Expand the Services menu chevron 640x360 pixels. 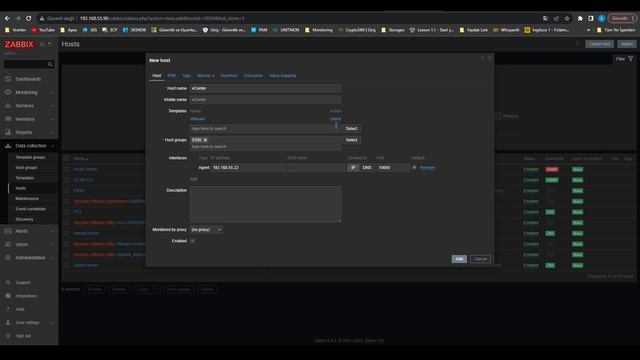tap(53, 106)
